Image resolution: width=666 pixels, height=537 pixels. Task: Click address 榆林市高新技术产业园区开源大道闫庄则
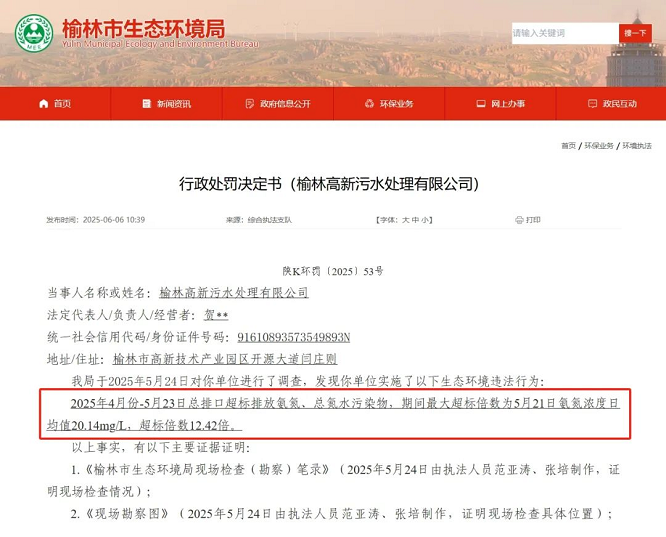click(225, 359)
